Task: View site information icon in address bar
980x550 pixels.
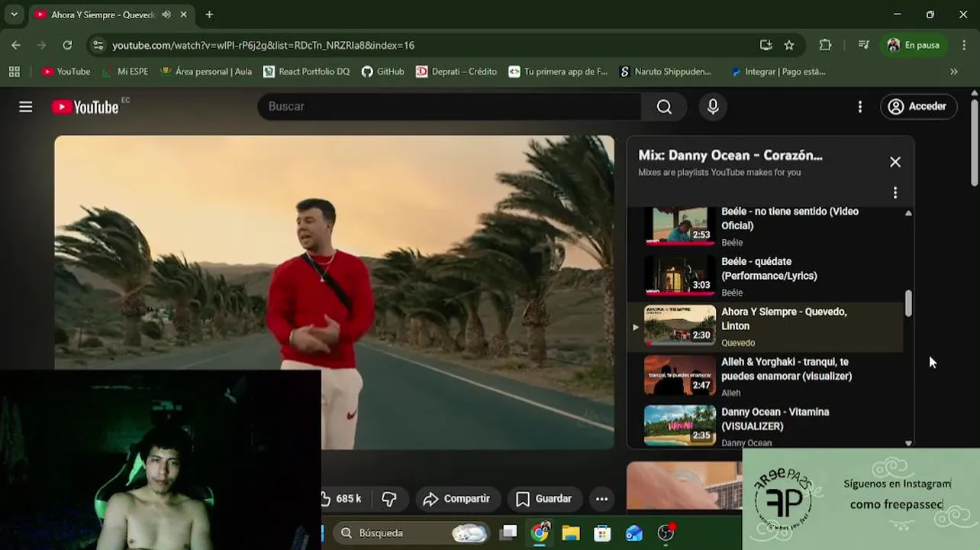Action: tap(98, 45)
